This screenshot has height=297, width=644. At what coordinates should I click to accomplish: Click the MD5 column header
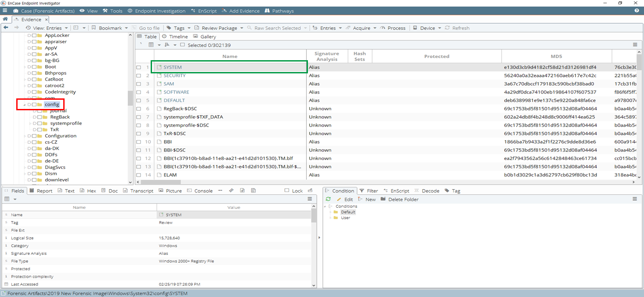pyautogui.click(x=557, y=56)
